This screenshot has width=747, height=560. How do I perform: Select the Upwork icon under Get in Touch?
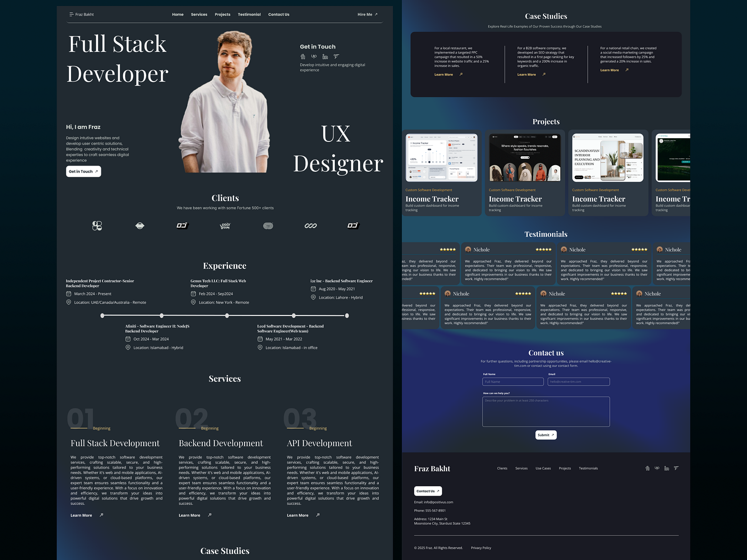tap(314, 56)
